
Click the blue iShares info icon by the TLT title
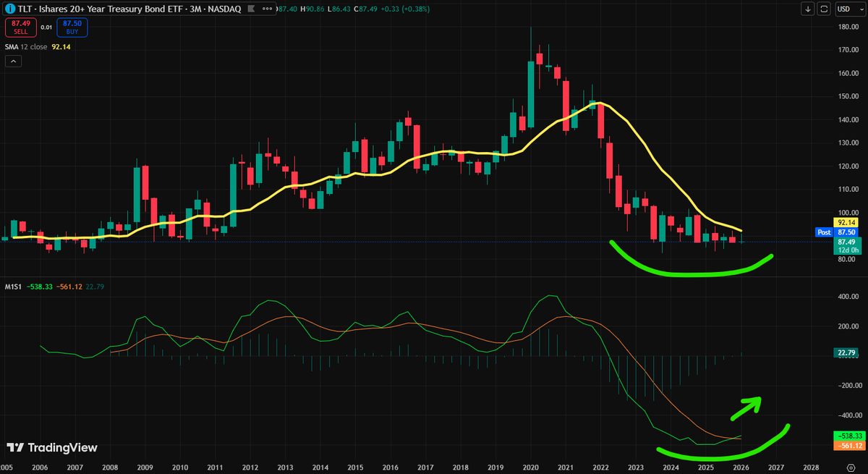[x=9, y=9]
